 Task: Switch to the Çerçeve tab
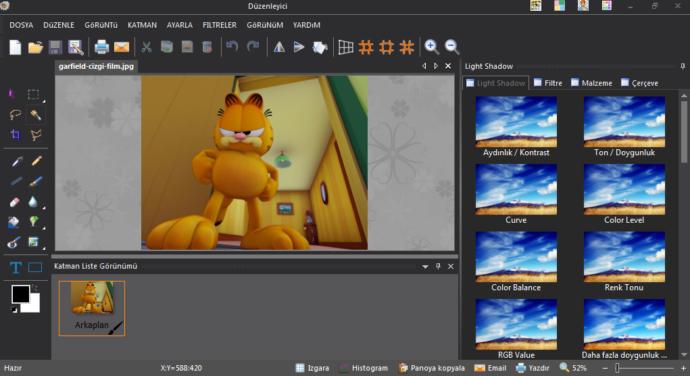pos(640,83)
